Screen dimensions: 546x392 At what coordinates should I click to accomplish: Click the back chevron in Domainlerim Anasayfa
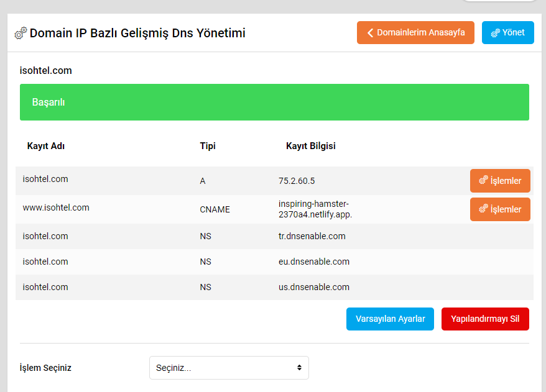[x=370, y=33]
